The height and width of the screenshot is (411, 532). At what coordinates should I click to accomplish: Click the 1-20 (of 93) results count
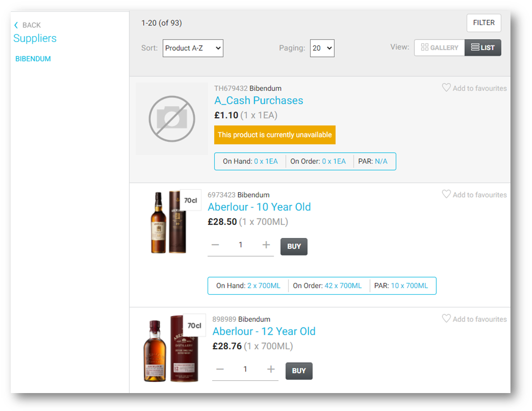pos(161,23)
